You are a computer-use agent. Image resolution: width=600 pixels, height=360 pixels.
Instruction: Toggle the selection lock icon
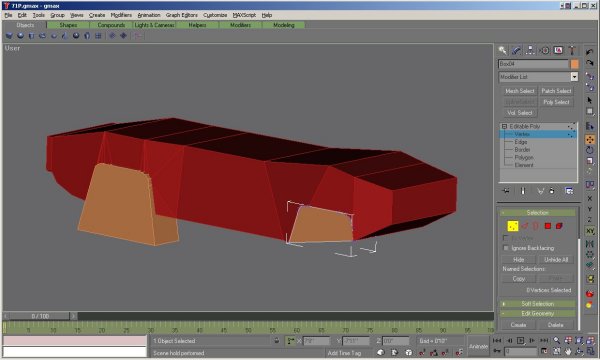point(276,340)
